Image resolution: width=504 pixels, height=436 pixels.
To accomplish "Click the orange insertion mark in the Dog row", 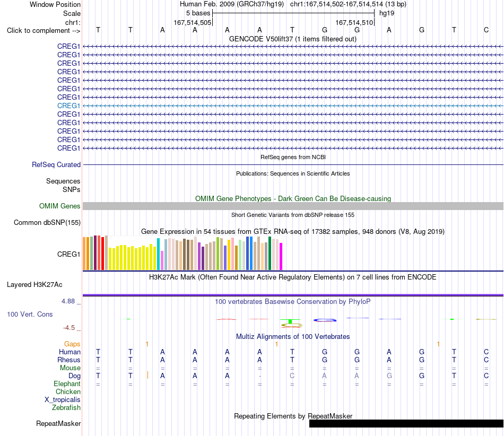I will 147,376.
